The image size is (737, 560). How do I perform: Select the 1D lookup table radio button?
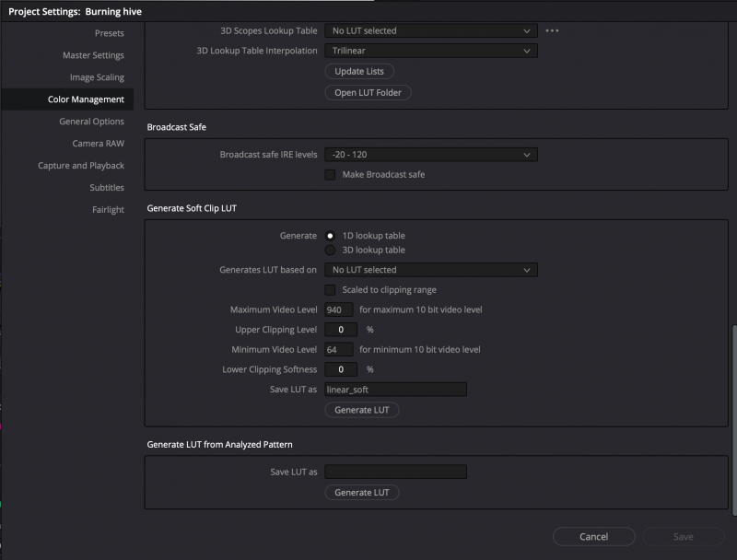pyautogui.click(x=330, y=236)
